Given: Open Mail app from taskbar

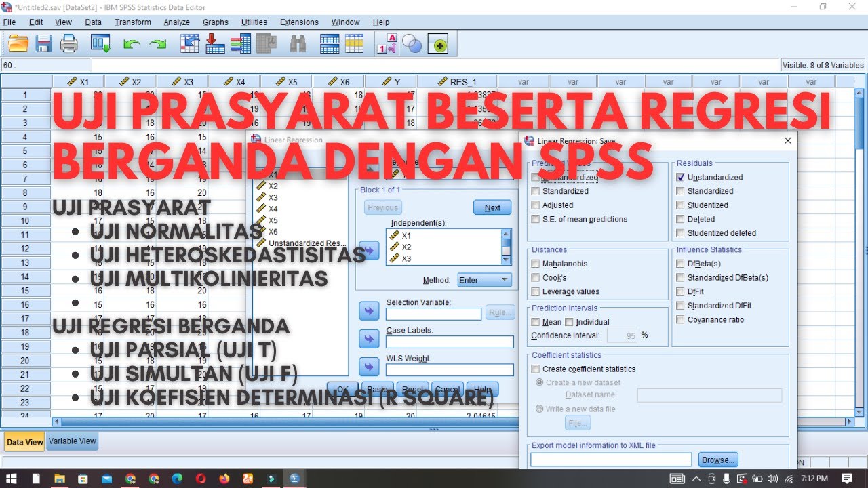Looking at the screenshot, I should pyautogui.click(x=106, y=478).
